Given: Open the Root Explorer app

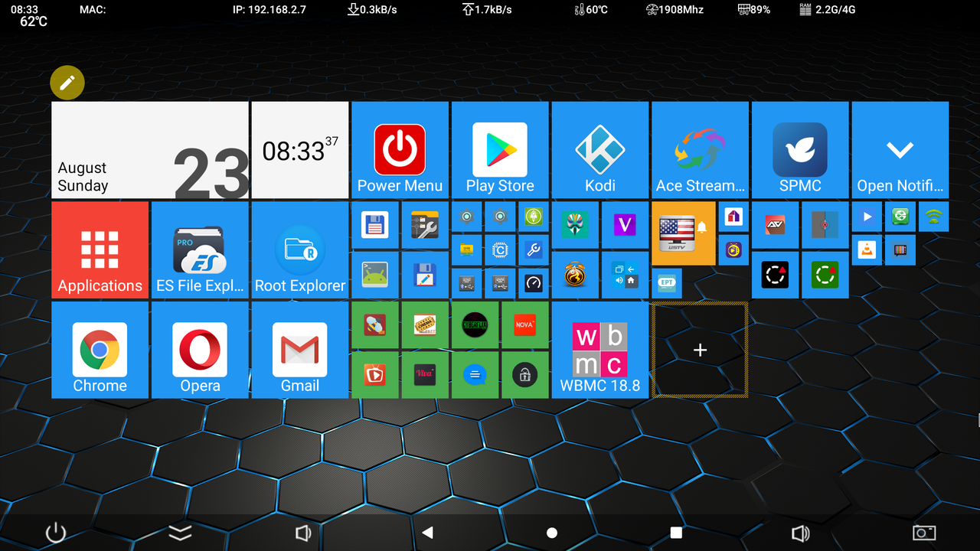Looking at the screenshot, I should (300, 250).
